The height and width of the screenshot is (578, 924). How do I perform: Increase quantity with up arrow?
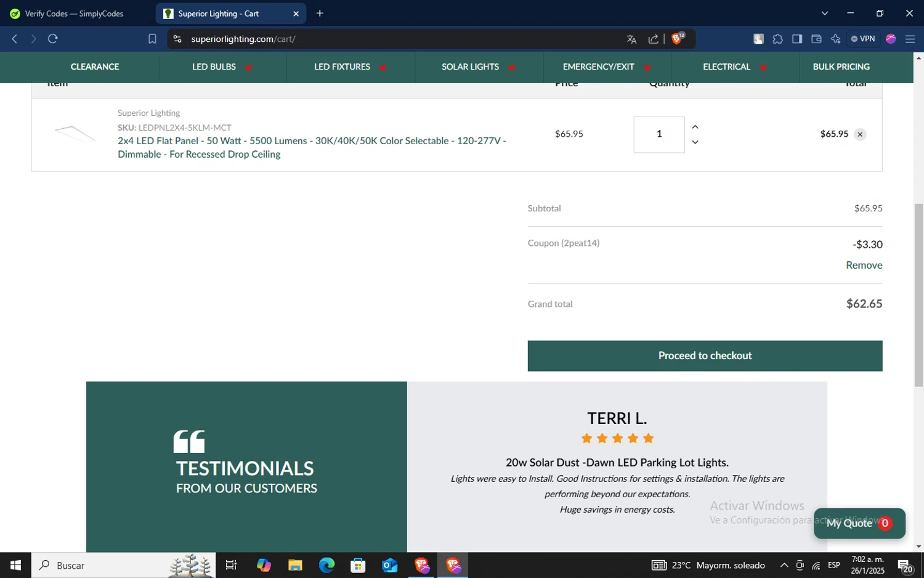pos(695,127)
